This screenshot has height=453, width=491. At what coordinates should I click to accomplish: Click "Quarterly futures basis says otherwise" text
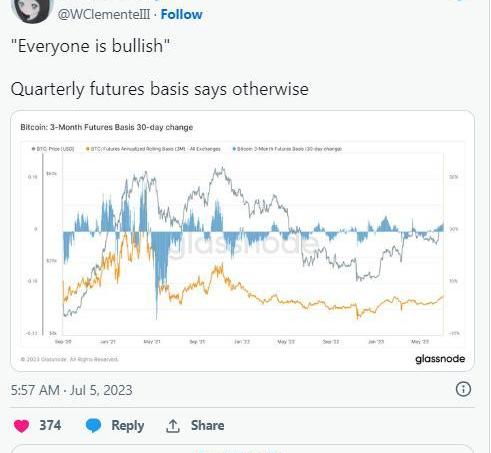pos(160,89)
